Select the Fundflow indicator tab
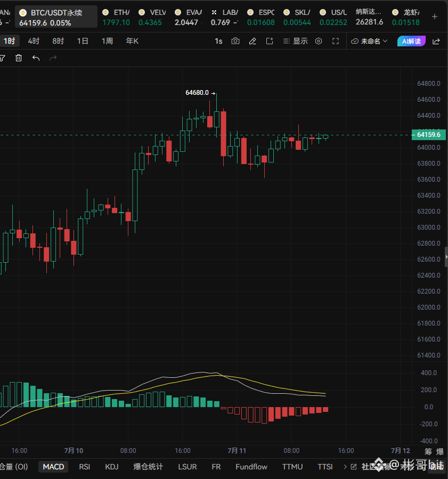448x479 pixels. click(x=251, y=466)
